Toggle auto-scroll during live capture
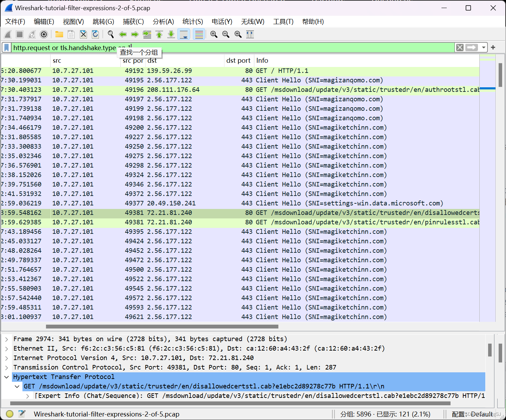506x420 pixels. click(x=184, y=34)
